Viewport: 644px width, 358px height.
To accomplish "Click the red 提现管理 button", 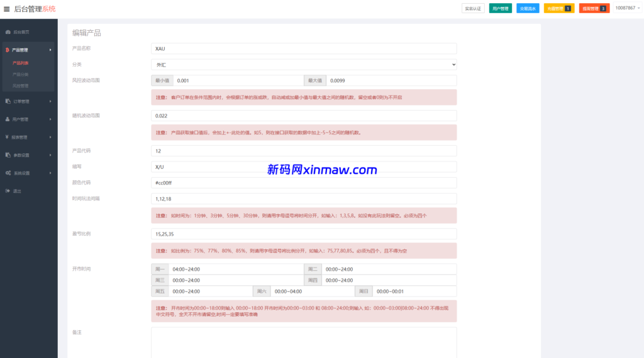I will [x=594, y=9].
